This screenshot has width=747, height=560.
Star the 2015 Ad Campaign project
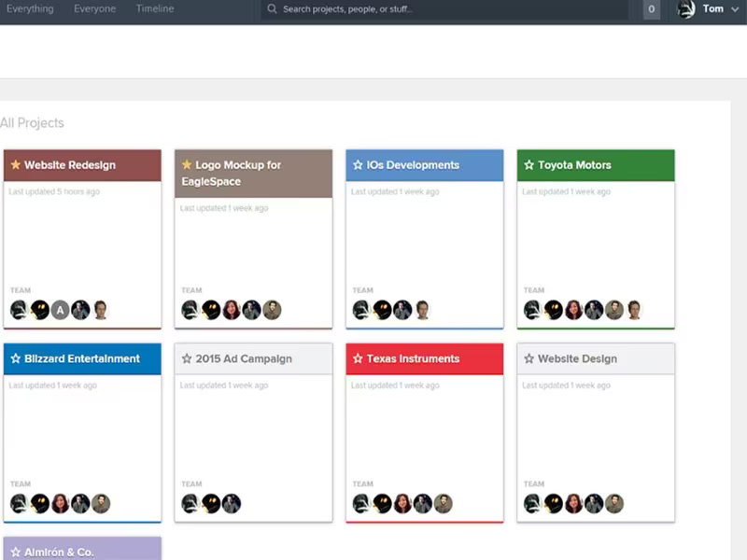pos(187,358)
